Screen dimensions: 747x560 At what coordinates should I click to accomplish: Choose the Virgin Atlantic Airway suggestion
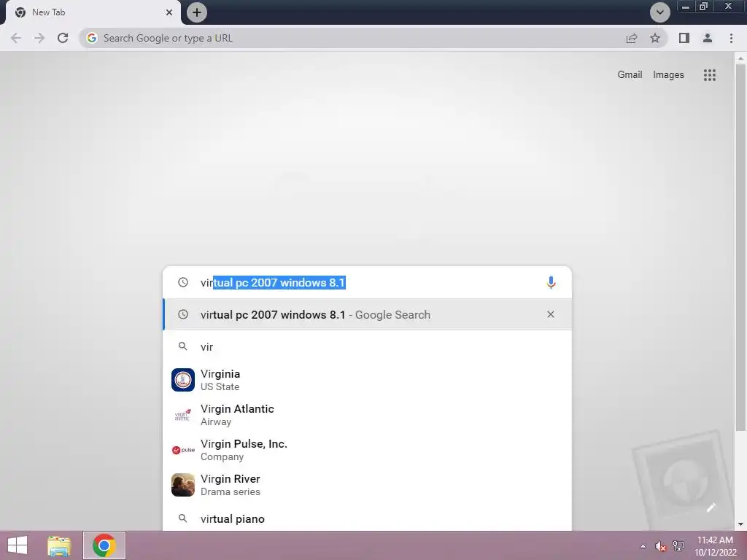(368, 415)
